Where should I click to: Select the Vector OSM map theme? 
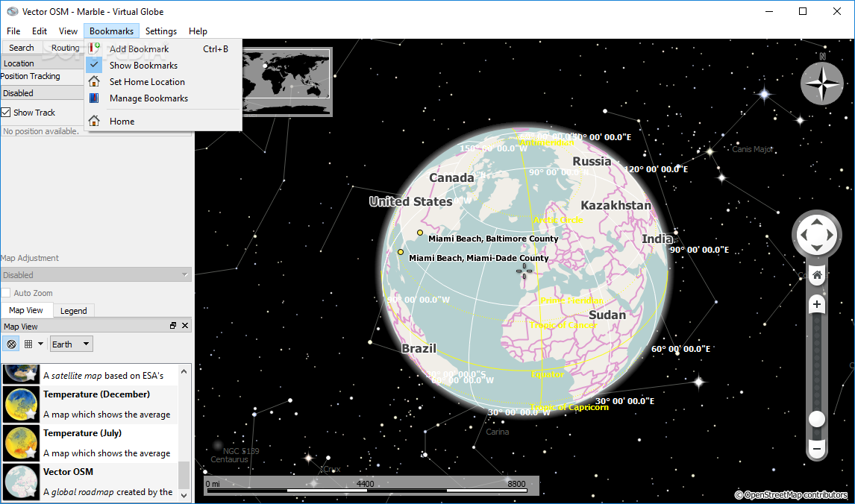(x=90, y=482)
